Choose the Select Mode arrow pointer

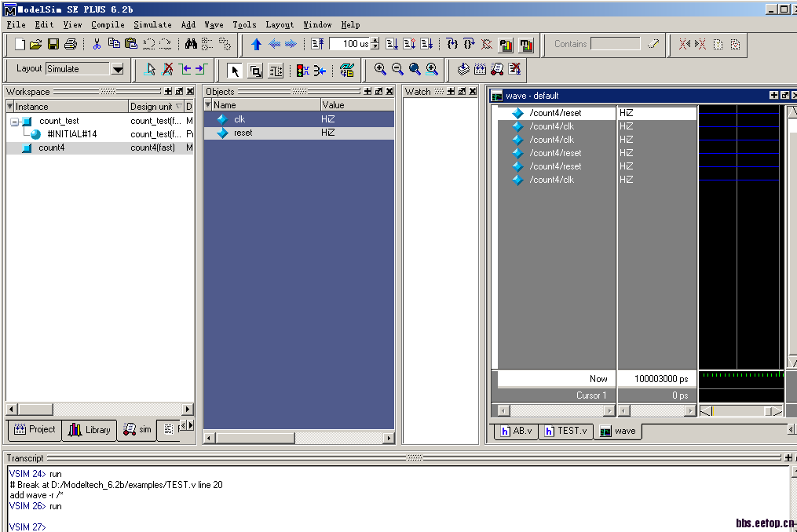coord(234,71)
